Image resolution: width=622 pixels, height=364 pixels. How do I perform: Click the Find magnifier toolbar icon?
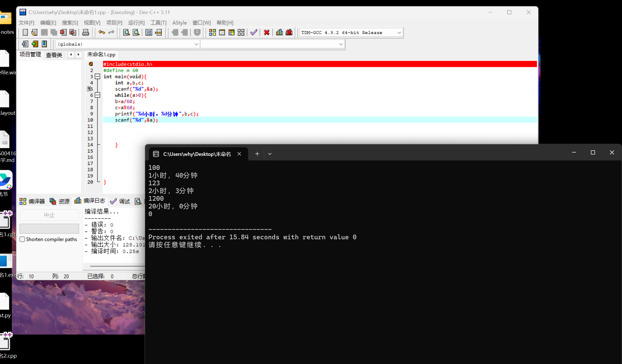point(126,32)
